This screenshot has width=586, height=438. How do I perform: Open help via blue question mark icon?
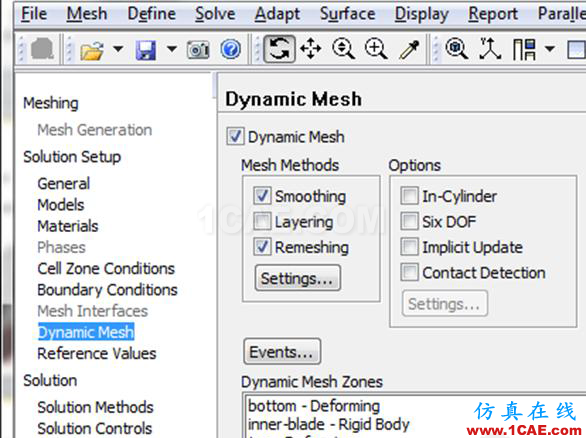point(231,49)
